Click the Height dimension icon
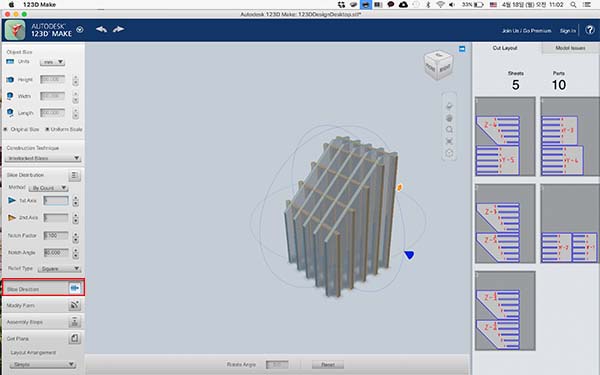Image resolution: width=600 pixels, height=375 pixels. [10, 80]
